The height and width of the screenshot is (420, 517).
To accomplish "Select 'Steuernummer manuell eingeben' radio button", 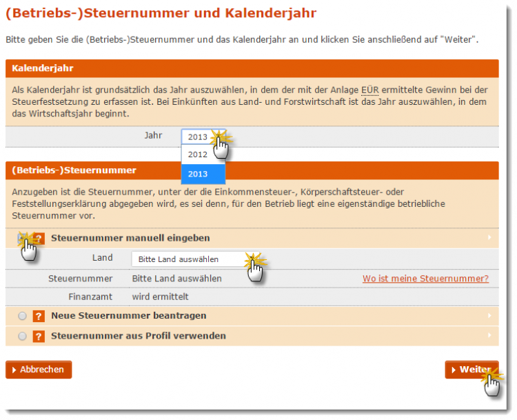I will 23,239.
